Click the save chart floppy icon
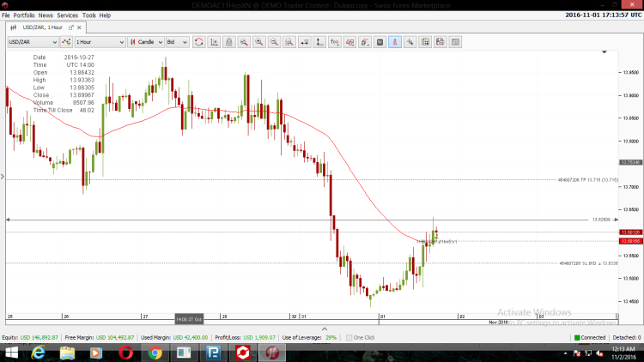Screen dimensions: 644x362 click(440, 42)
